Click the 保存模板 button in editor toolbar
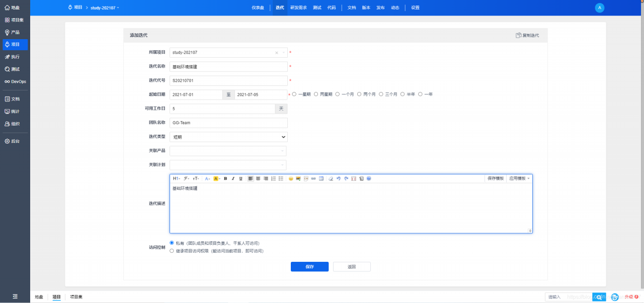644x303 pixels. (x=496, y=178)
